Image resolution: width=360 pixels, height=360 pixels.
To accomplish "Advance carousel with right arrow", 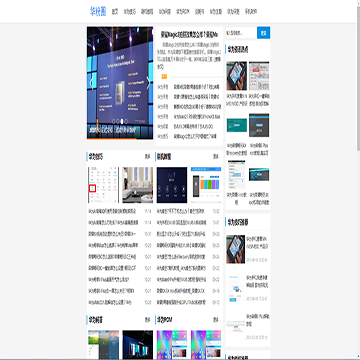I will (x=148, y=83).
